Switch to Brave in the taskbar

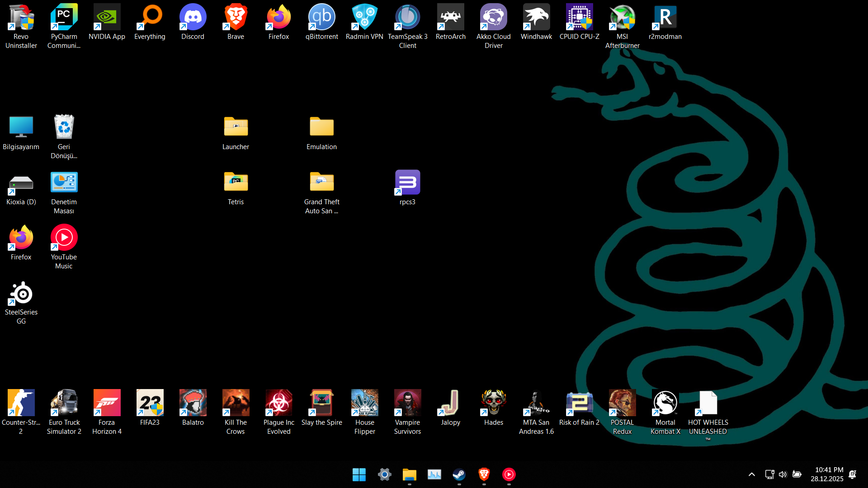(x=484, y=474)
